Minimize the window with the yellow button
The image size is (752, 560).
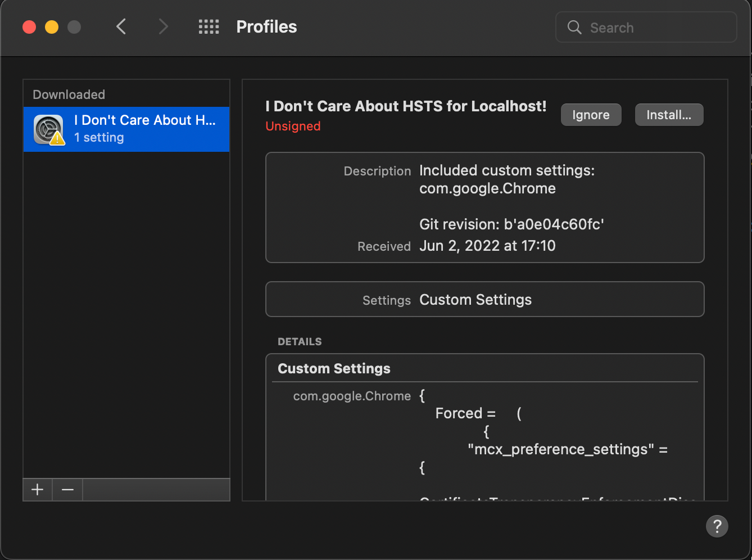pyautogui.click(x=52, y=27)
